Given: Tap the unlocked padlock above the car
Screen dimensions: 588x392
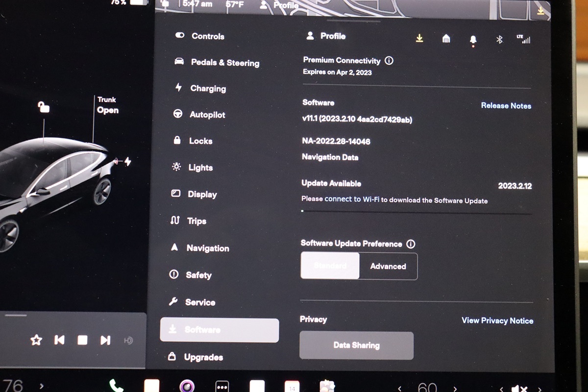Looking at the screenshot, I should (x=44, y=107).
